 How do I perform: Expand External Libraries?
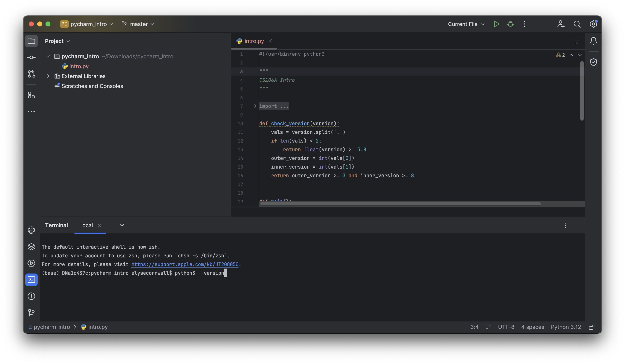click(x=48, y=76)
